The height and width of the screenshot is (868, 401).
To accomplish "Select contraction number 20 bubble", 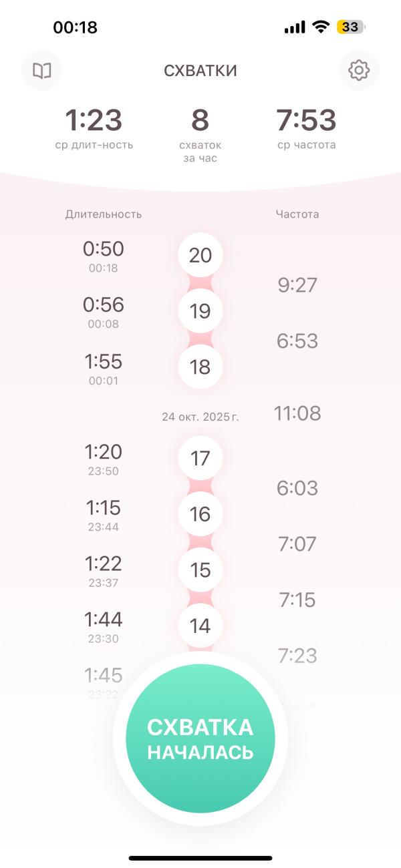I will point(200,255).
